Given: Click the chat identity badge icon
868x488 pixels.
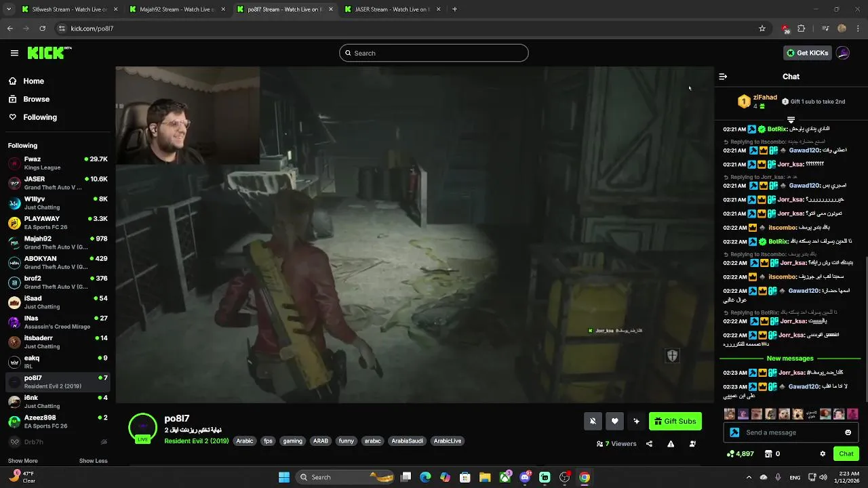Looking at the screenshot, I should click(x=734, y=432).
